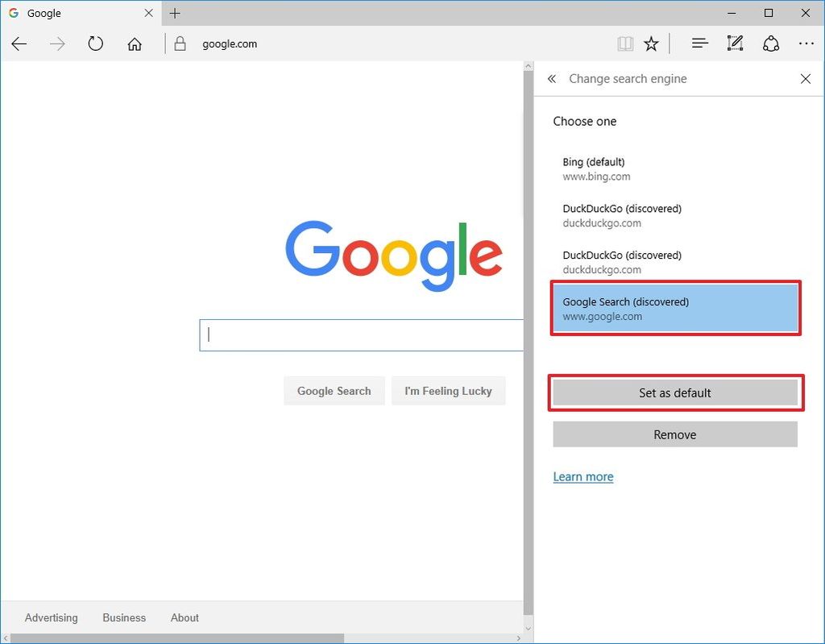
Task: Enter Reading view
Action: click(x=625, y=44)
